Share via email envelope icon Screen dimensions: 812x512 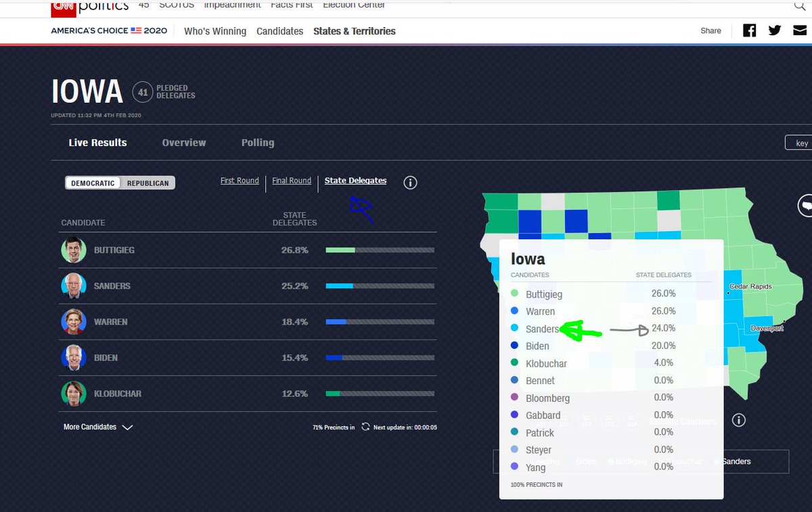800,30
